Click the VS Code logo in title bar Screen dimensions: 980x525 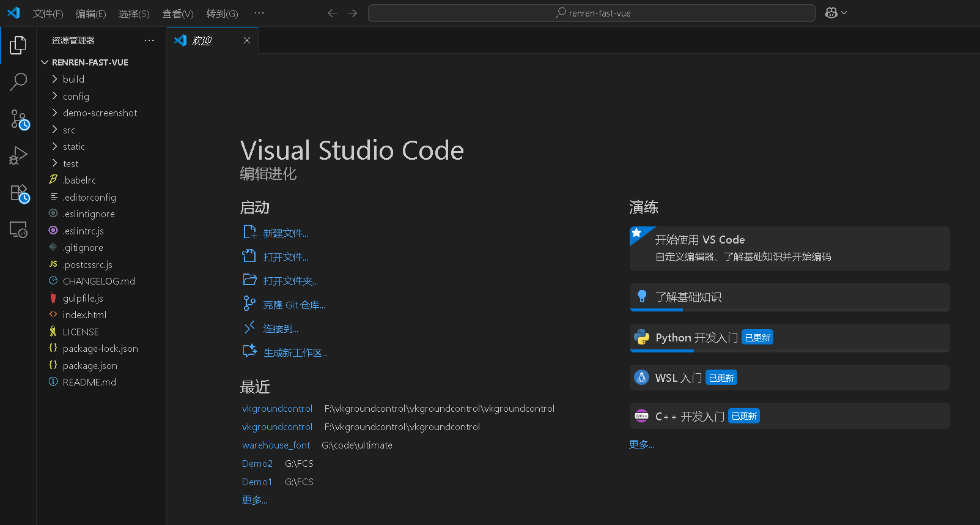click(x=13, y=13)
